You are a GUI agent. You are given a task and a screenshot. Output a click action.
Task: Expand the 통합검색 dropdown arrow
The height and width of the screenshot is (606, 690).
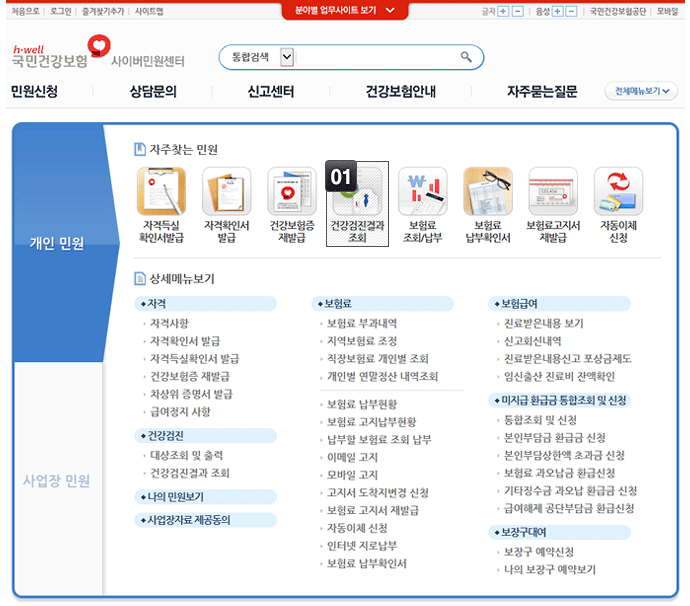[x=287, y=57]
